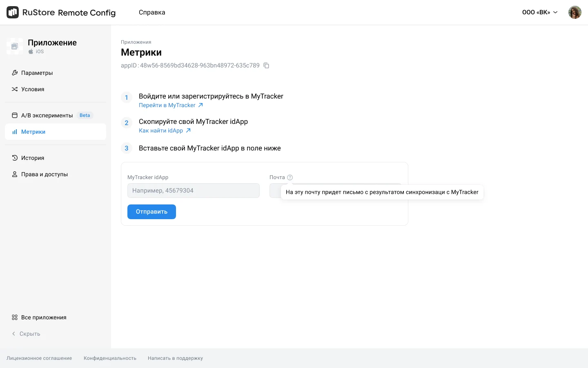Open Конфиденциальность footer link
Screen dimensions: 588x368
click(x=110, y=358)
